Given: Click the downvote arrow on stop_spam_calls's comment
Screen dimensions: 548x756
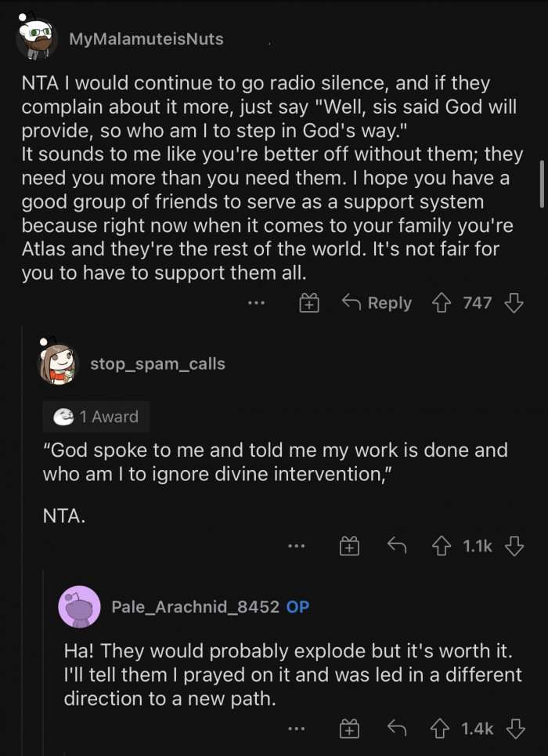Looking at the screenshot, I should pyautogui.click(x=514, y=546).
